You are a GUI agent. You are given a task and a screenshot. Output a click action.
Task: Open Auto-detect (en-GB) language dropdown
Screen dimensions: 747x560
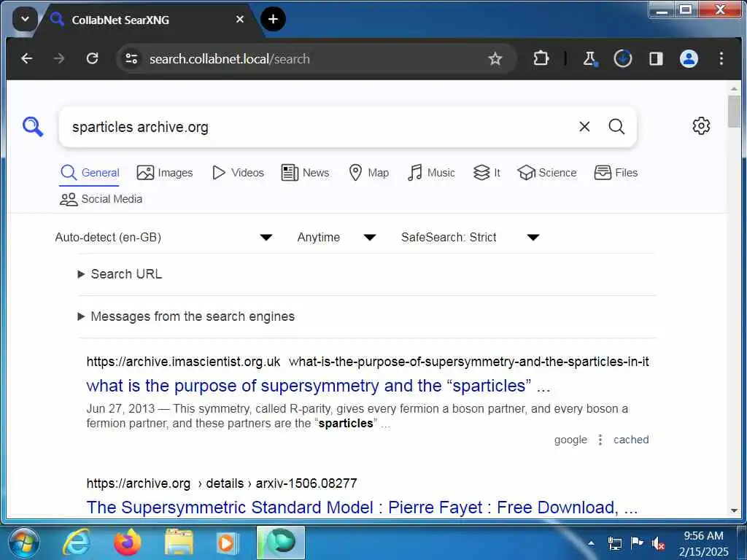163,237
